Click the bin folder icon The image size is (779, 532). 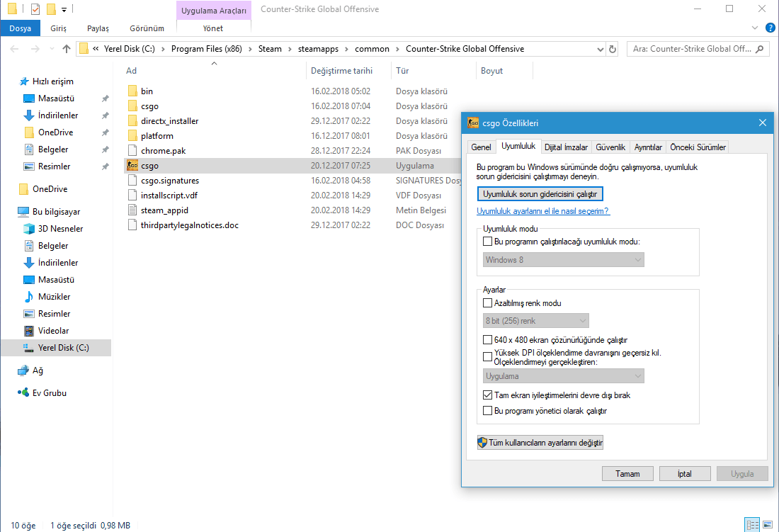(132, 91)
